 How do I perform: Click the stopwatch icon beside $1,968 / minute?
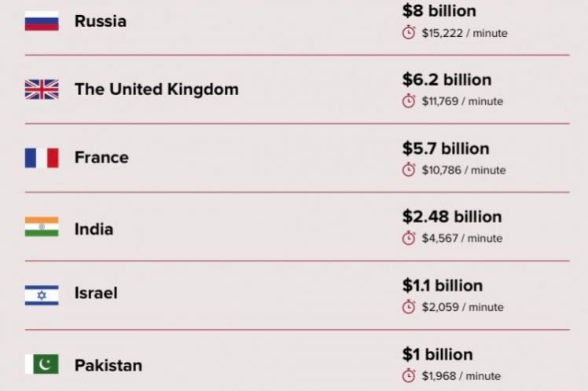tap(409, 375)
